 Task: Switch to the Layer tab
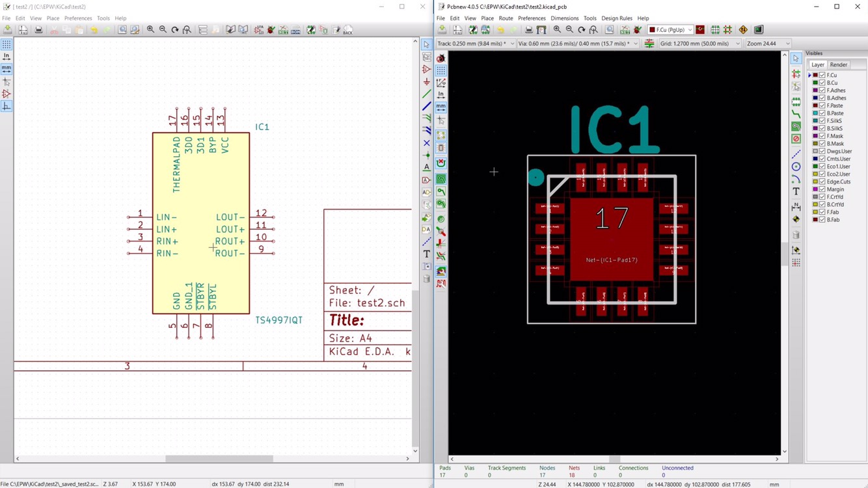coord(818,65)
